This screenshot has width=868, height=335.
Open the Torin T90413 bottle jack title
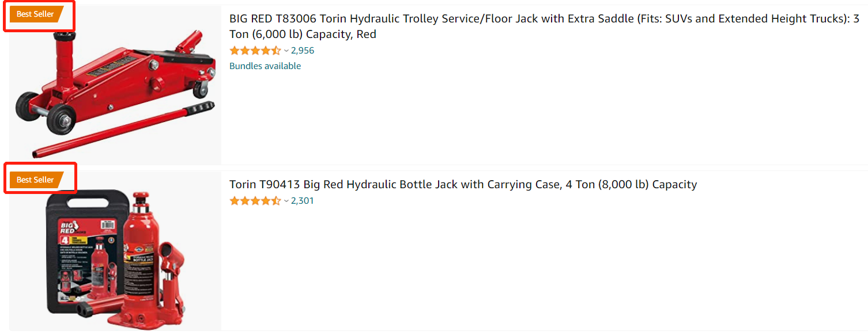[463, 185]
